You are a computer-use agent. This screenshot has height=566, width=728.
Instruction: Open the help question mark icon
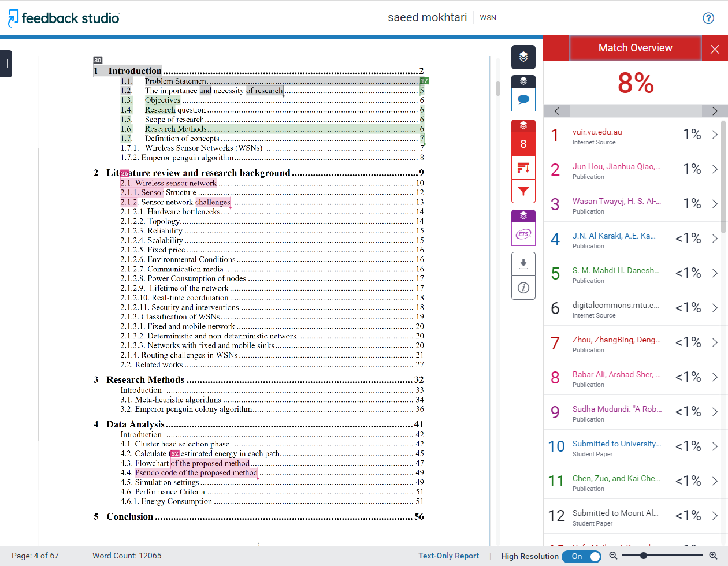pyautogui.click(x=708, y=18)
